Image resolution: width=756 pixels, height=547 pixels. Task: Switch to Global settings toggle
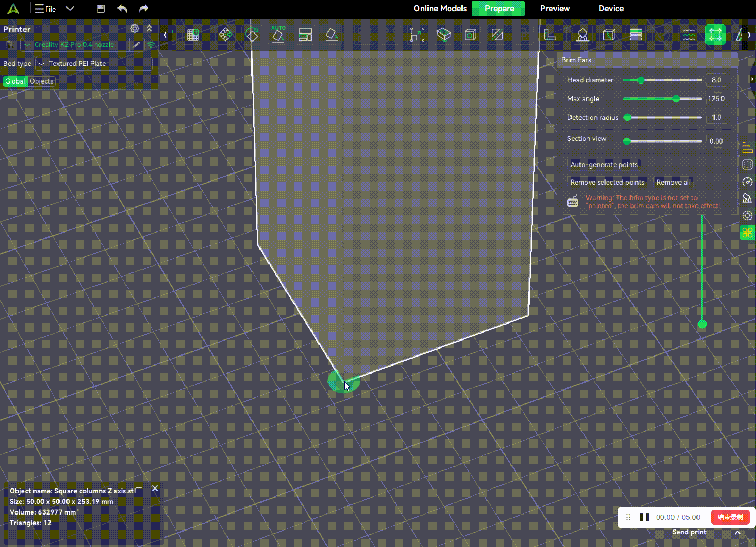click(15, 81)
